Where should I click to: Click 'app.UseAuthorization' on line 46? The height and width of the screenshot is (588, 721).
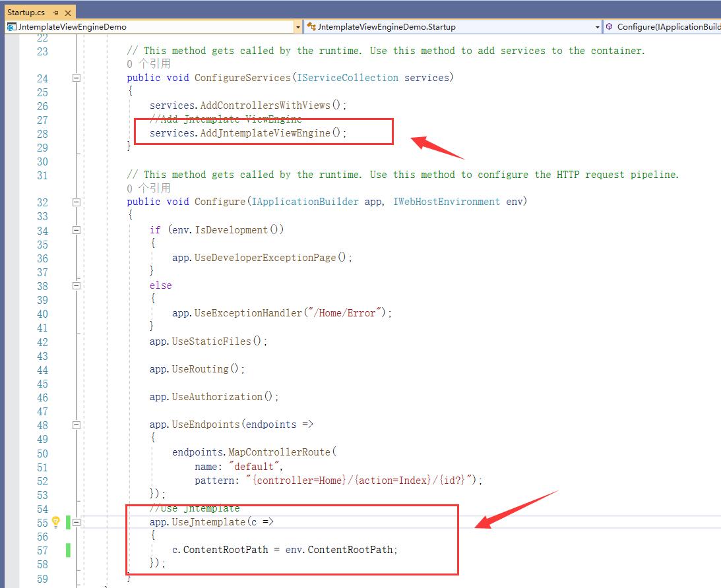pyautogui.click(x=206, y=397)
